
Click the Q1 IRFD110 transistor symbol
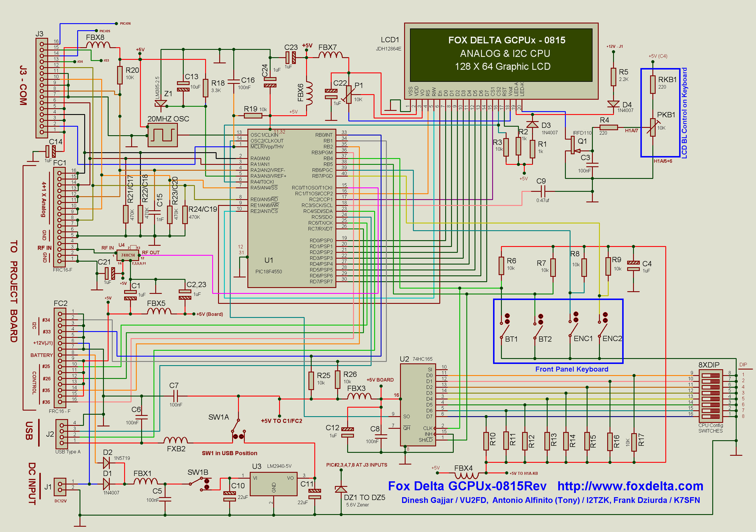point(573,145)
